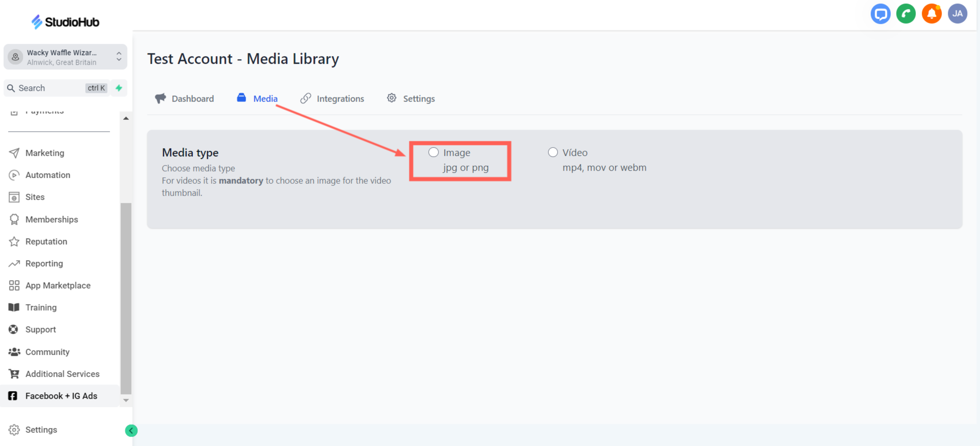Click the JA user avatar

tap(957, 14)
